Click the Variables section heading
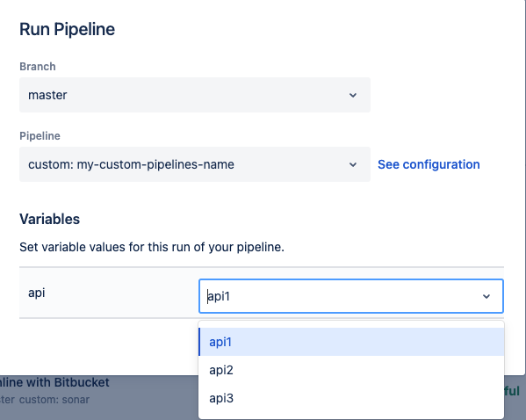 click(50, 219)
